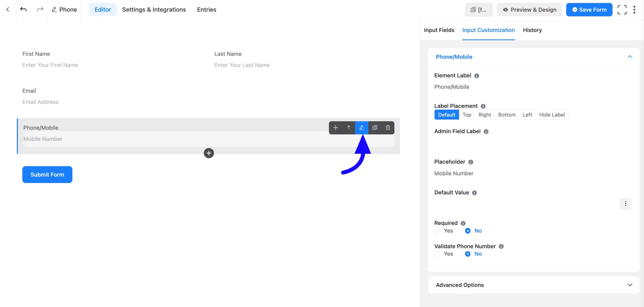Screen dimensions: 644x307
Task: Click the duplicate field icon in the floating toolbar
Action: click(375, 128)
